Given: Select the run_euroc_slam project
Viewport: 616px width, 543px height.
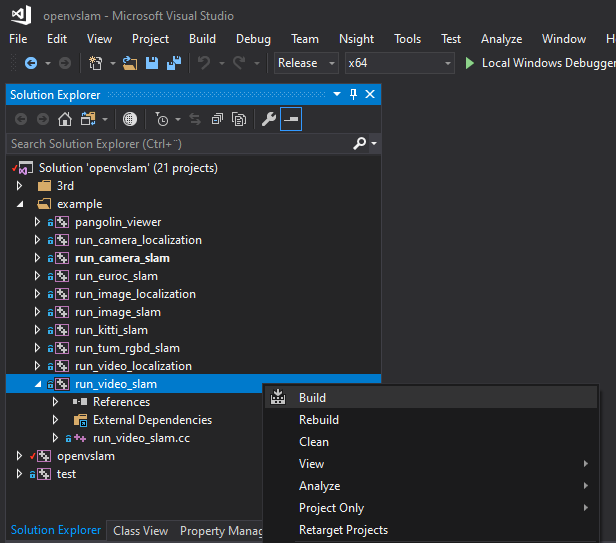Looking at the screenshot, I should click(x=116, y=276).
